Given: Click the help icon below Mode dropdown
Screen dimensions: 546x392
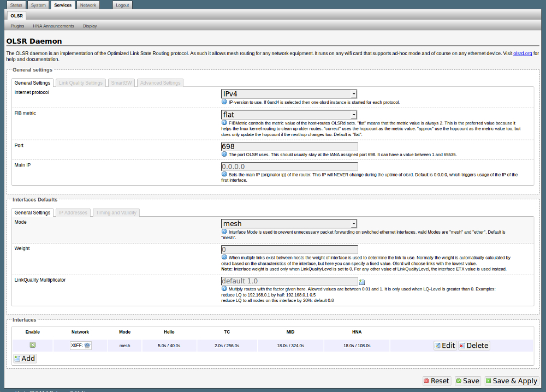Looking at the screenshot, I should tap(224, 232).
